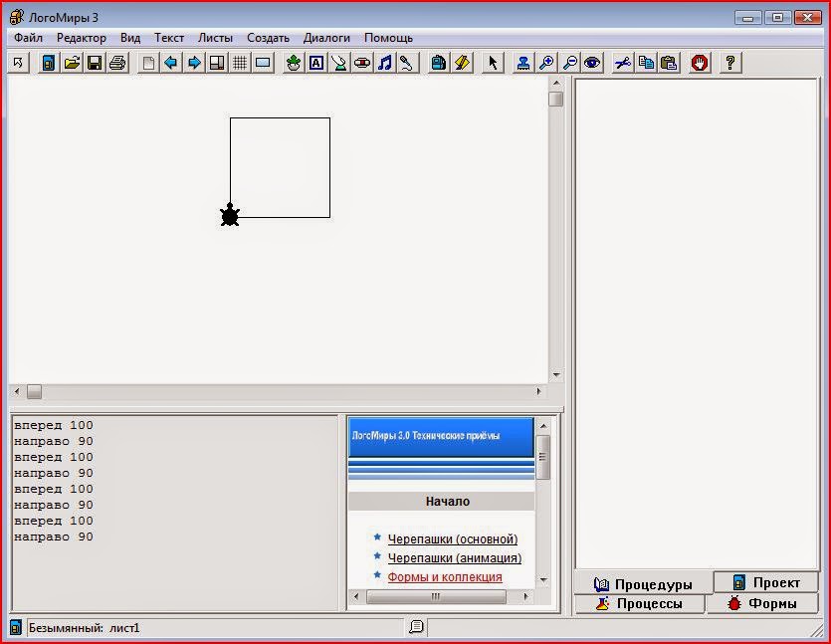Click the window layout icon in the toolbar
This screenshot has height=644, width=831.
tap(217, 63)
